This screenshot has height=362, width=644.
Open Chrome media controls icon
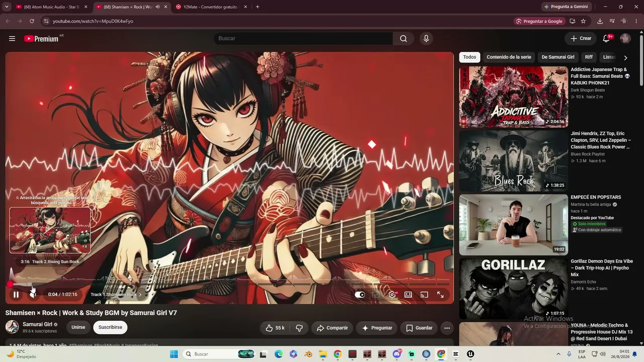(612, 21)
